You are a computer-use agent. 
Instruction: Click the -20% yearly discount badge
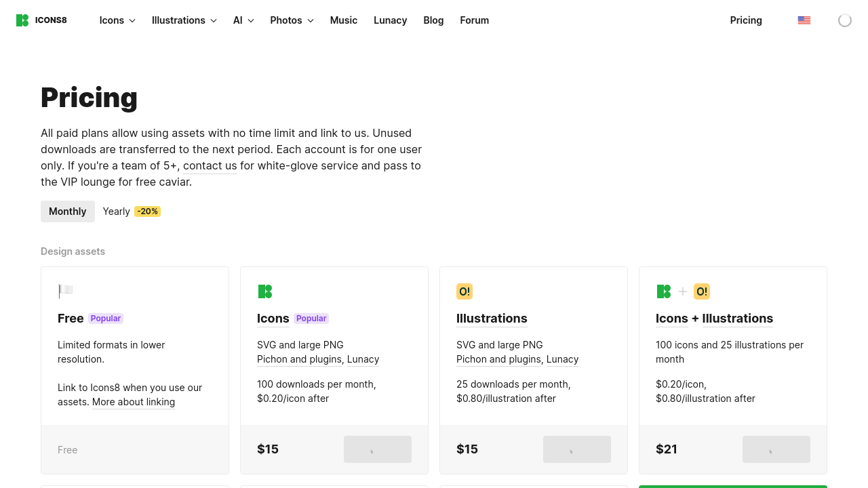[148, 211]
